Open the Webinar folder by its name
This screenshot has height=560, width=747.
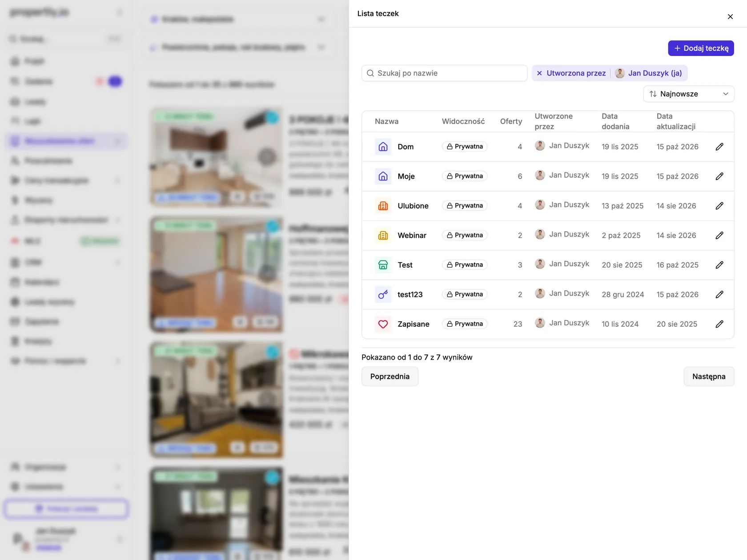[x=412, y=235]
